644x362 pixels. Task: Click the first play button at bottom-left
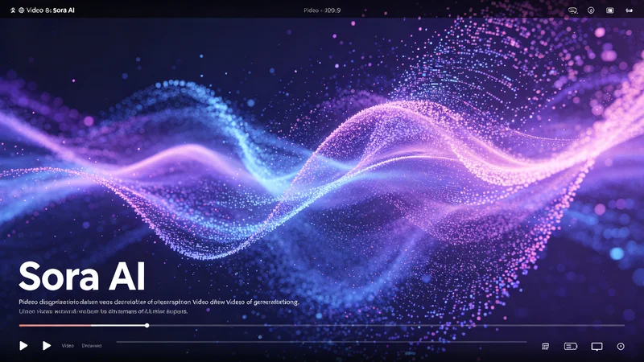[23, 346]
